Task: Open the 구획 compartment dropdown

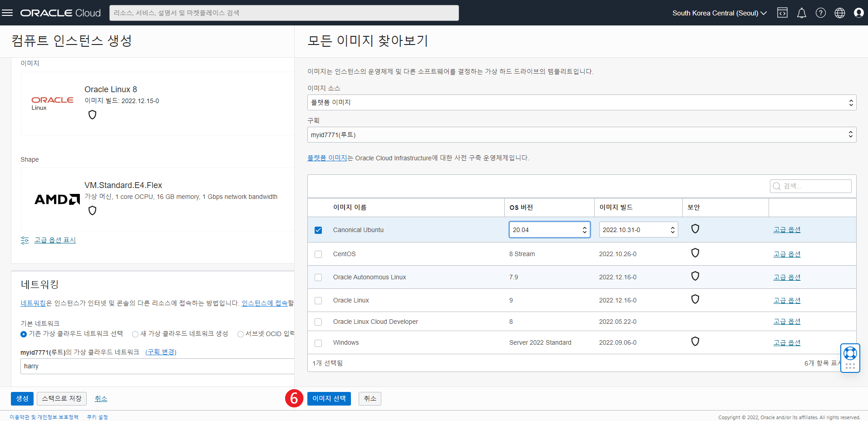Action: (x=582, y=134)
